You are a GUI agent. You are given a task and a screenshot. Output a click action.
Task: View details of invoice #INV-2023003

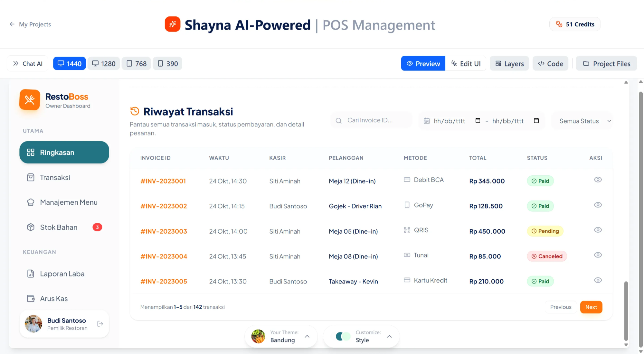coord(598,230)
